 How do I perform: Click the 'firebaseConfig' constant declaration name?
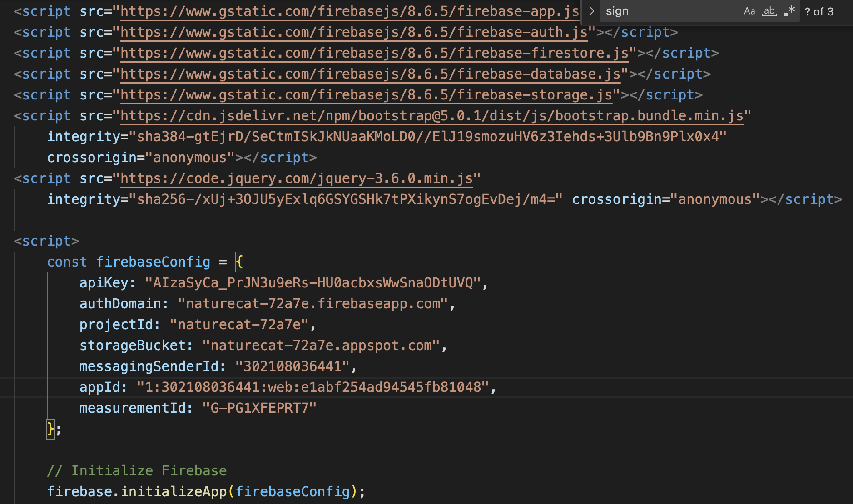[154, 262]
